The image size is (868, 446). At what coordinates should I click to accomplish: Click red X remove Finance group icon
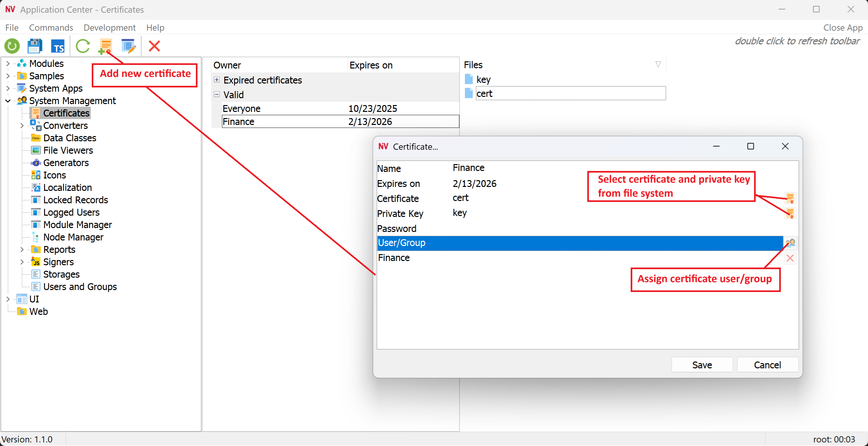pos(790,258)
